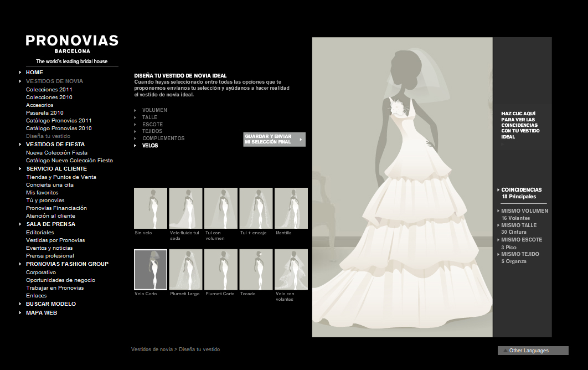Open Mis favoritos
The width and height of the screenshot is (588, 370).
click(x=42, y=193)
